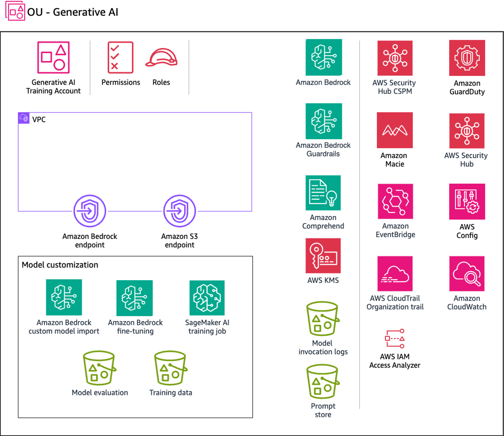Select the Amazon CloudWatch icon
This screenshot has width=504, height=436.
[x=467, y=274]
